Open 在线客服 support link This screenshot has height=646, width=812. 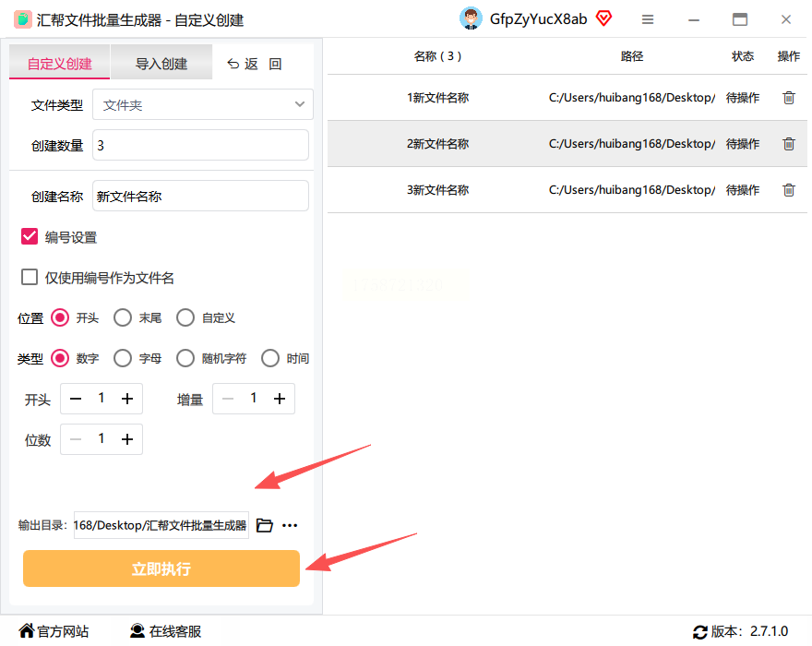point(166,631)
